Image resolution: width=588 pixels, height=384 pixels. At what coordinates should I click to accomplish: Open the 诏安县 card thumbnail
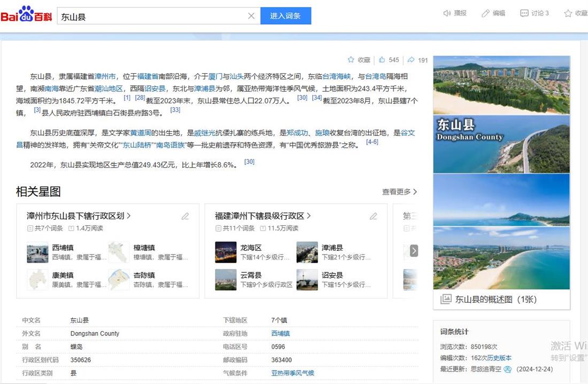point(307,280)
